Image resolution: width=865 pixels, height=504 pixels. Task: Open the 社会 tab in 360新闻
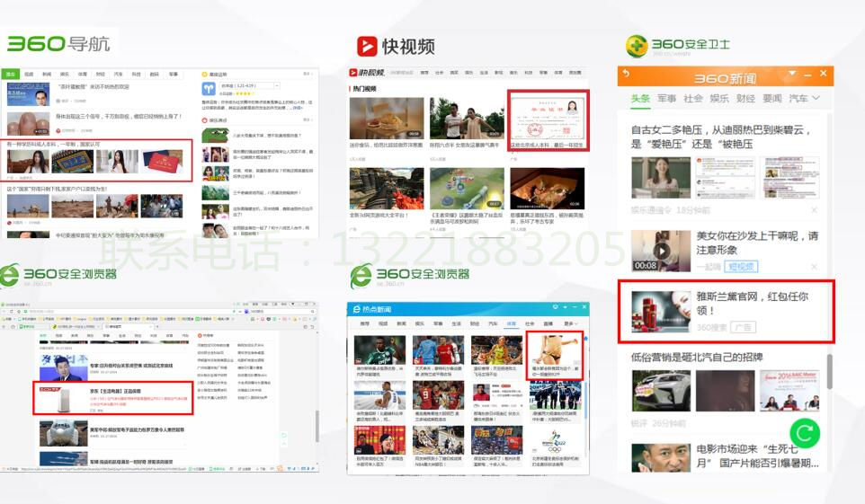click(693, 98)
